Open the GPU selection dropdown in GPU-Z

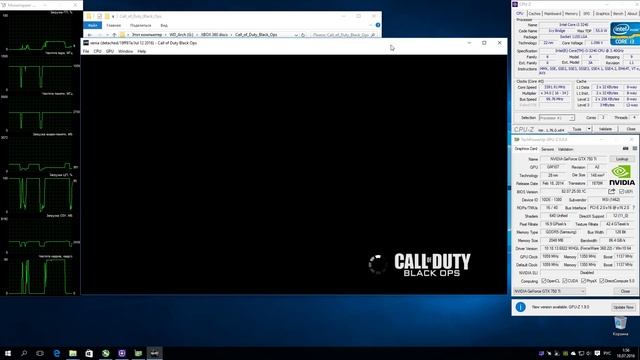[x=549, y=291]
